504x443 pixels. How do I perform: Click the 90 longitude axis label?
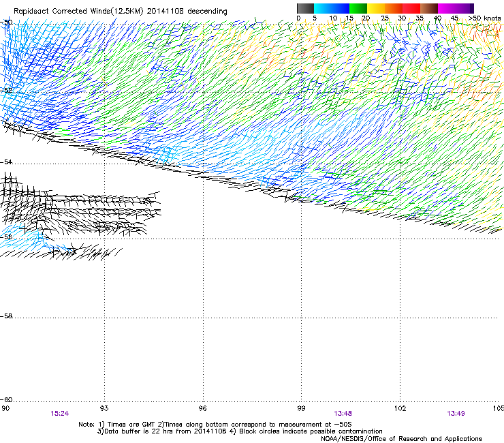tap(5, 408)
